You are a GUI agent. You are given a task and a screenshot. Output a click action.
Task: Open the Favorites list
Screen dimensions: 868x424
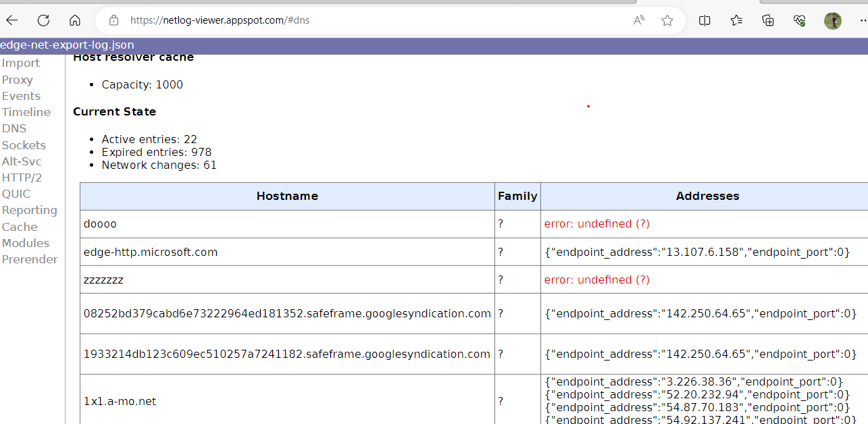[736, 20]
